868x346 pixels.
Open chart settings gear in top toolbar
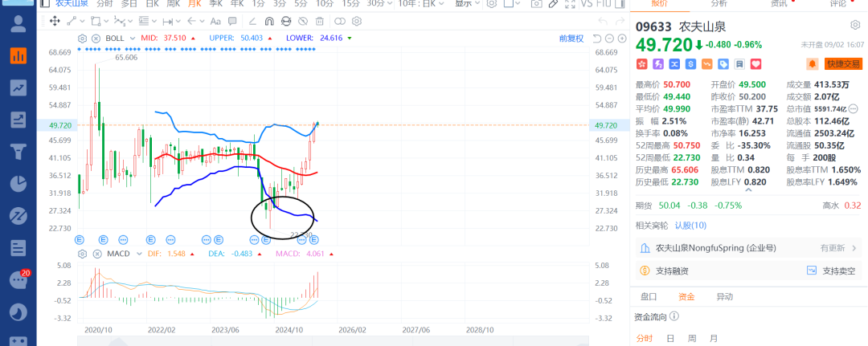(491, 3)
